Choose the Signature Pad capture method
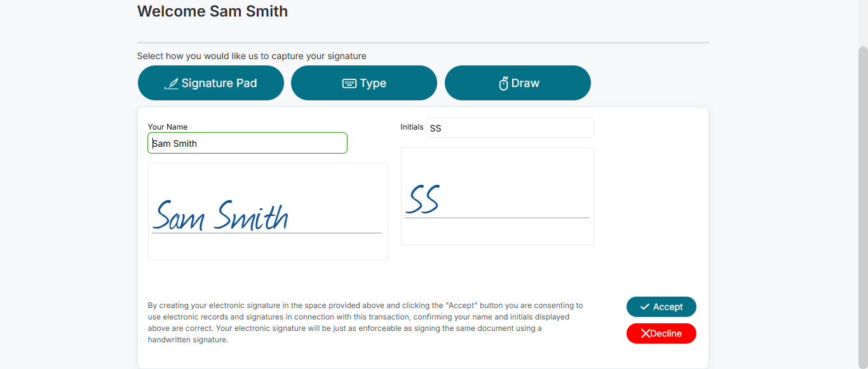This screenshot has width=868, height=369. (x=211, y=83)
